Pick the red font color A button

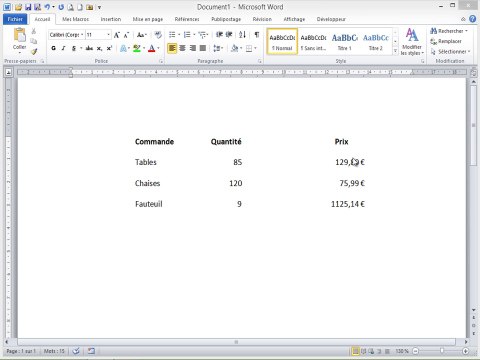(152, 48)
